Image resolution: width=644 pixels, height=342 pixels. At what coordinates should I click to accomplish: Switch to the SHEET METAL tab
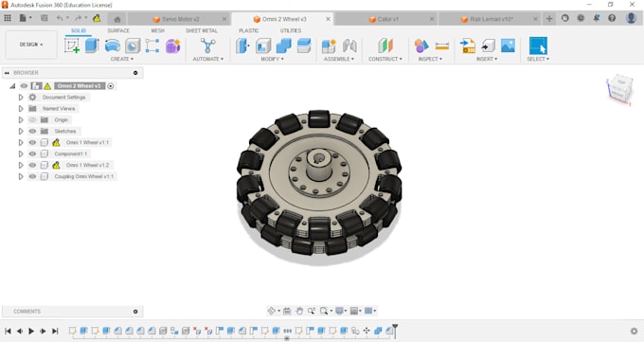click(201, 31)
